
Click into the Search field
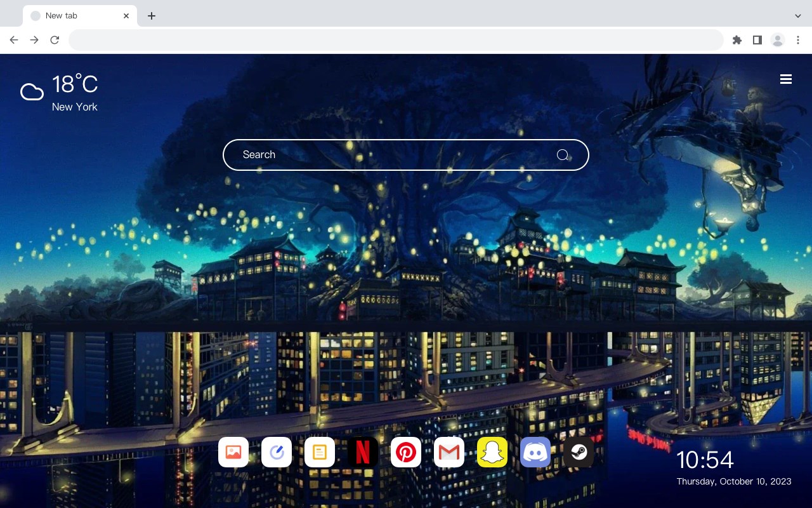coord(406,155)
